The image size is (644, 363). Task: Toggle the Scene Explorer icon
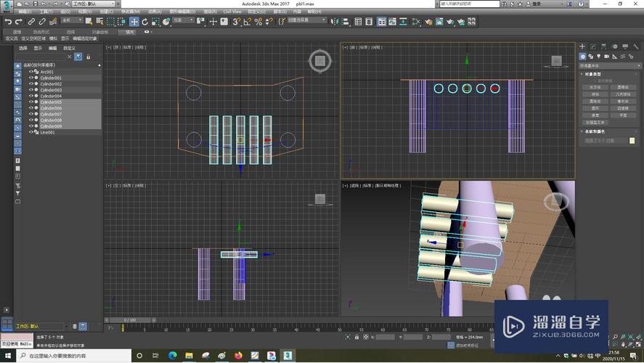(358, 22)
